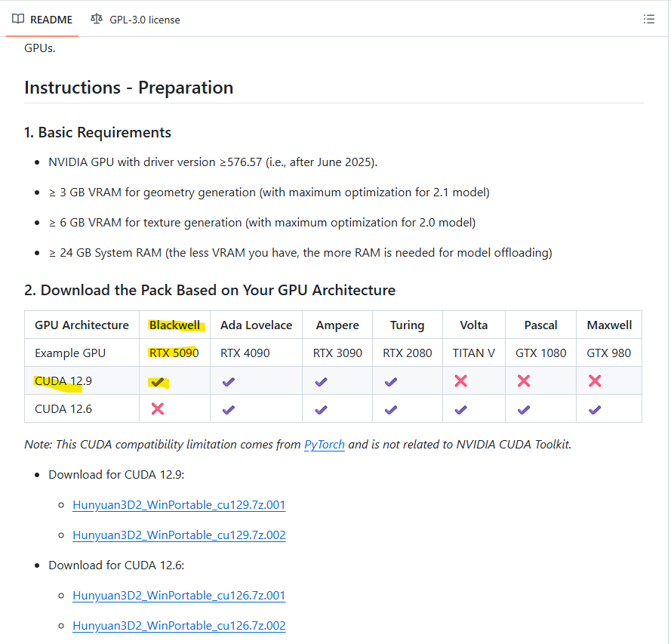Click the Maxwell CUDA 12.6 check mark

tap(594, 409)
